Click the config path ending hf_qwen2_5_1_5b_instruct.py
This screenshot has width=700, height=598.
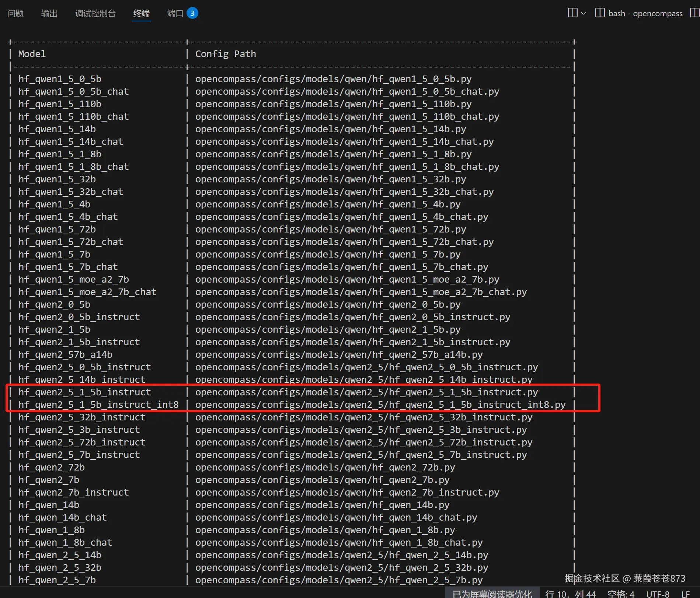pos(367,392)
